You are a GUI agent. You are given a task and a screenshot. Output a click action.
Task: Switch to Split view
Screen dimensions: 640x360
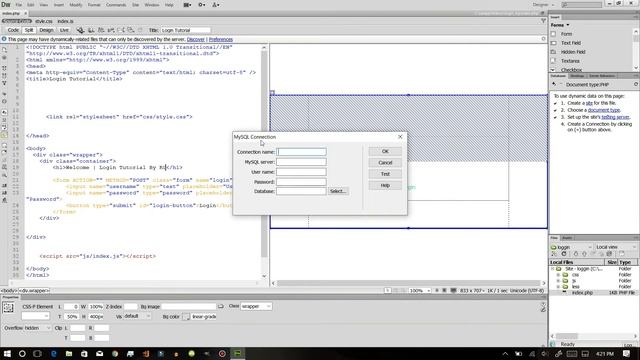(29, 30)
